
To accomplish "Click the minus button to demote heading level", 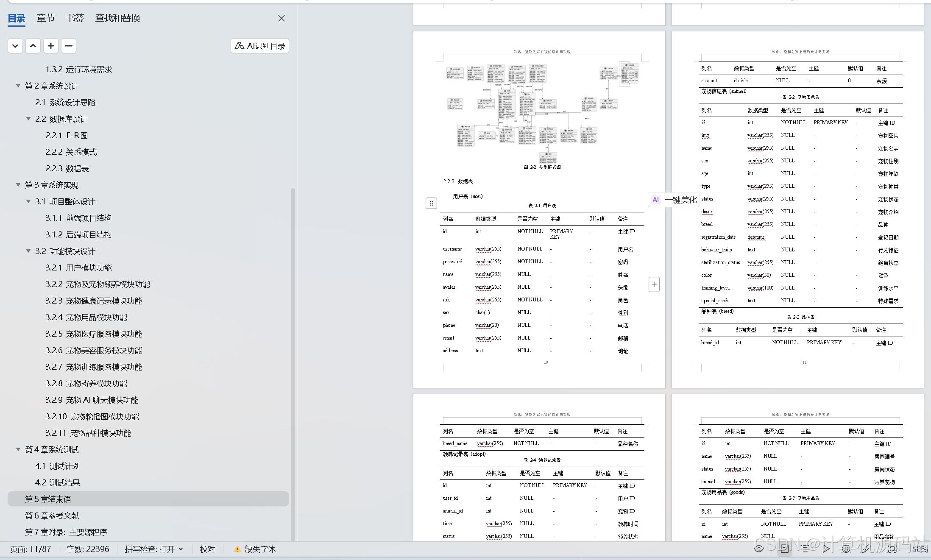I will 69,46.
